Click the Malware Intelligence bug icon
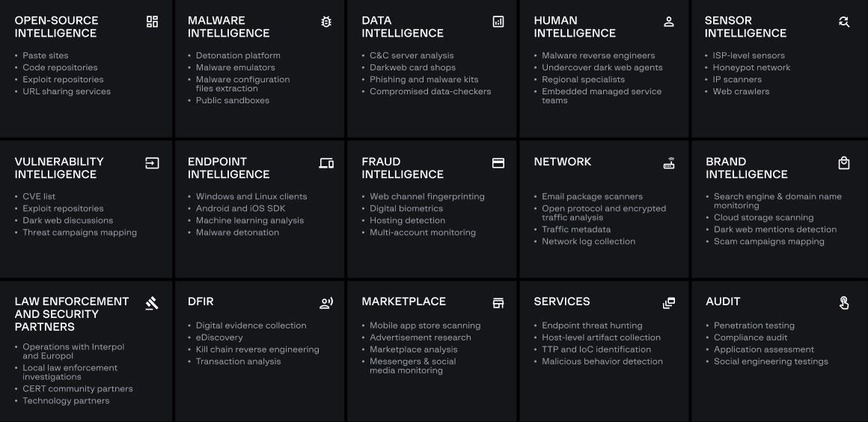 [326, 22]
